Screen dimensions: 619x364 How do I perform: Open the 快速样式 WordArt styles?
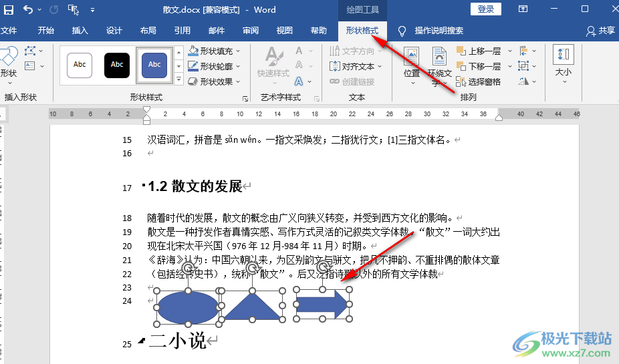pos(273,65)
